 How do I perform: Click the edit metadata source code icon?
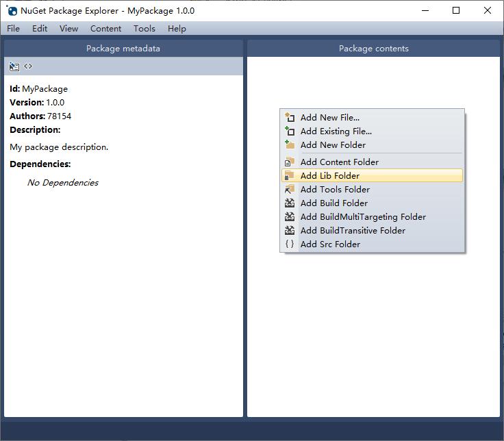point(28,66)
